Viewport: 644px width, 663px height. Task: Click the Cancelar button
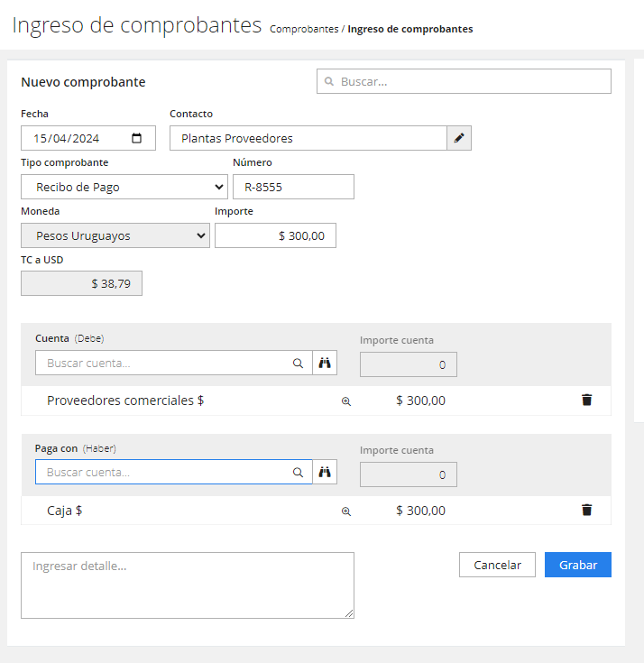pos(497,565)
